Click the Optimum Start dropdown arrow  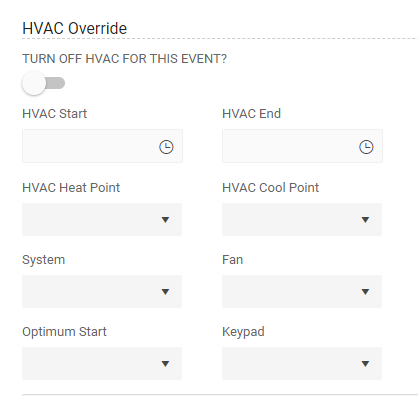click(165, 364)
